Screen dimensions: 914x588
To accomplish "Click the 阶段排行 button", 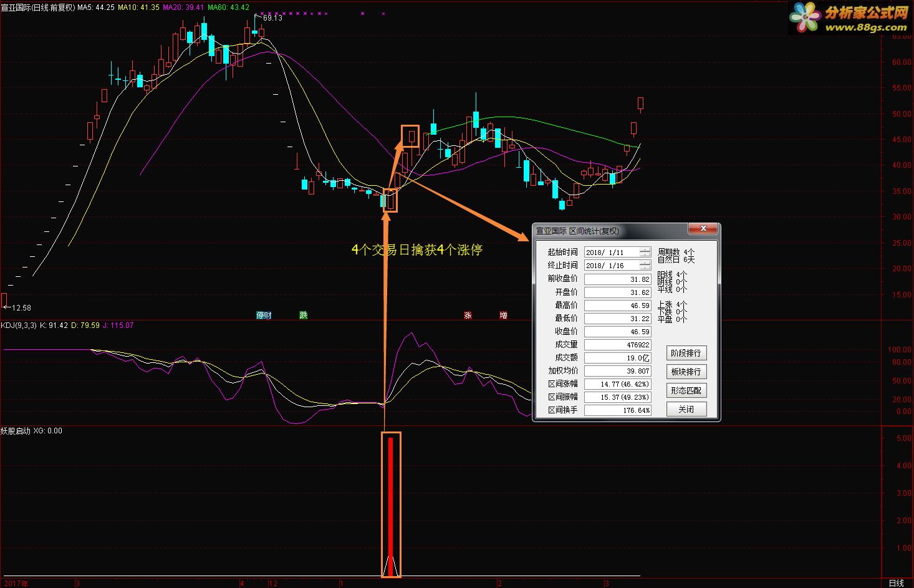I will coord(686,353).
